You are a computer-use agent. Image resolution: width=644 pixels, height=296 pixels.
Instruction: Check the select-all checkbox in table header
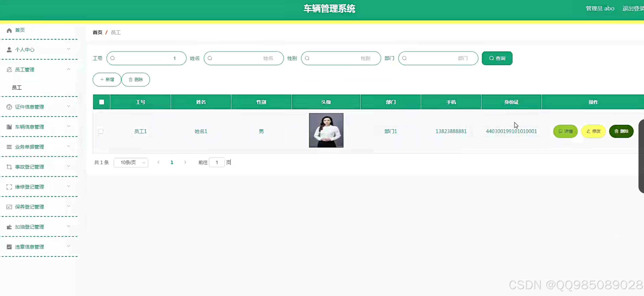point(101,102)
